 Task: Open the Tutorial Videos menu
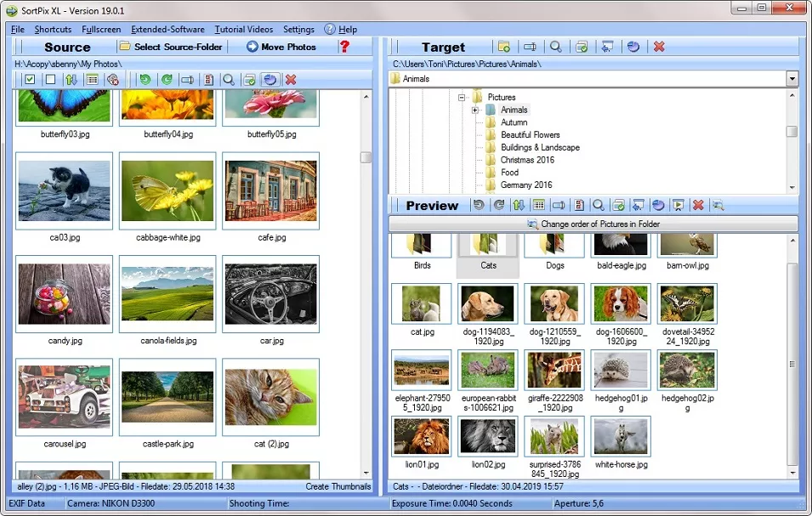click(243, 29)
